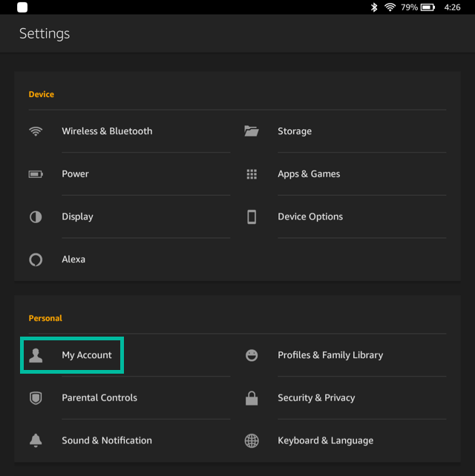Tap the Device Options tablet icon
The width and height of the screenshot is (475, 476).
click(x=252, y=217)
